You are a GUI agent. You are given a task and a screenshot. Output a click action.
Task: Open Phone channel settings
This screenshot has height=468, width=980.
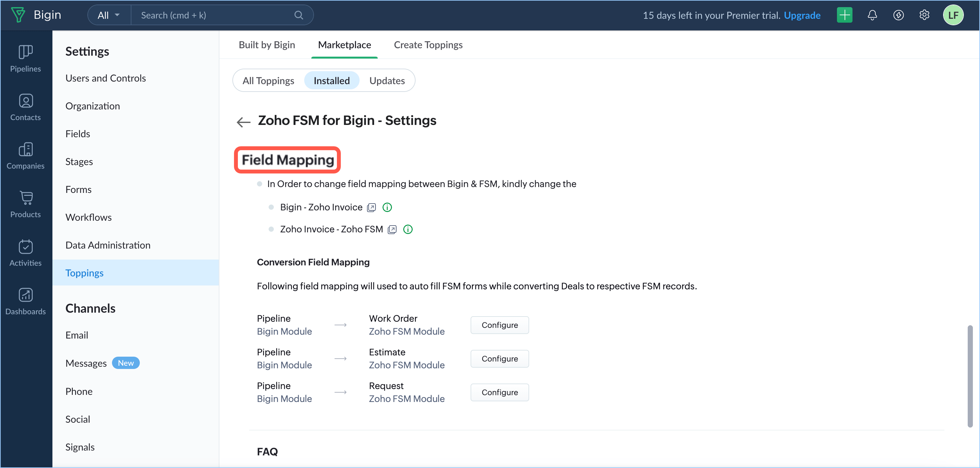point(79,392)
